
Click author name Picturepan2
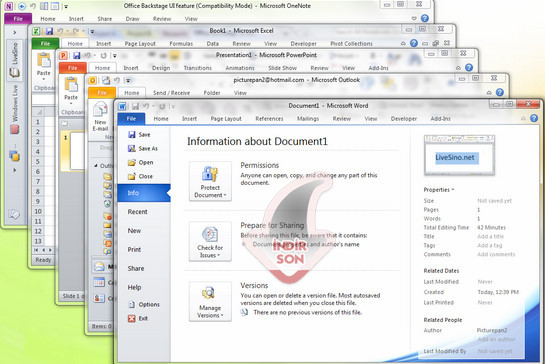click(492, 330)
